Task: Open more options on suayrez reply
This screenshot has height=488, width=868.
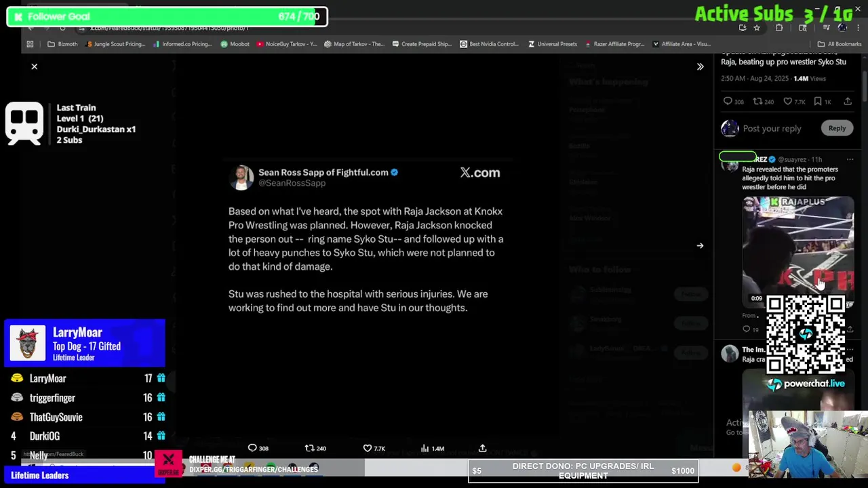Action: pyautogui.click(x=850, y=160)
